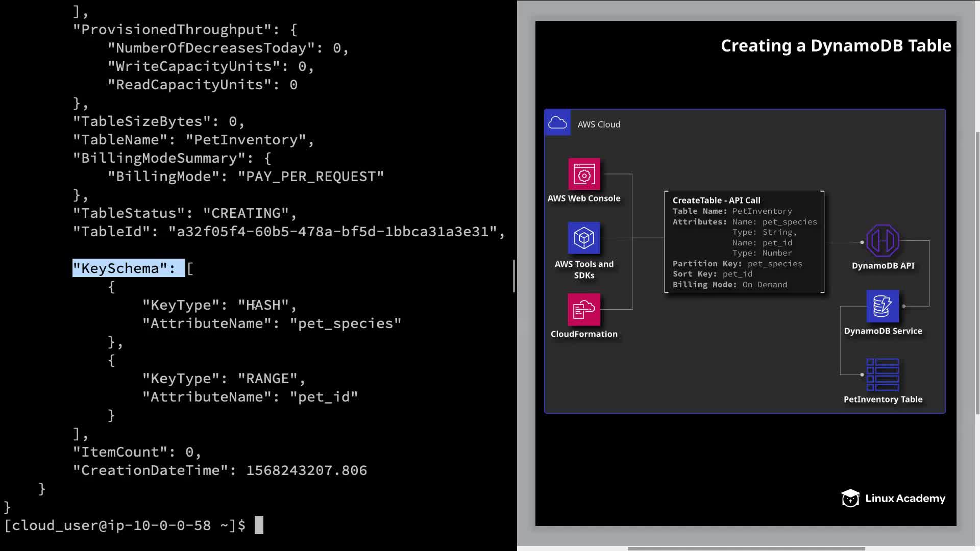Click the PAY_PER_REQUEST billing mode value

311,177
